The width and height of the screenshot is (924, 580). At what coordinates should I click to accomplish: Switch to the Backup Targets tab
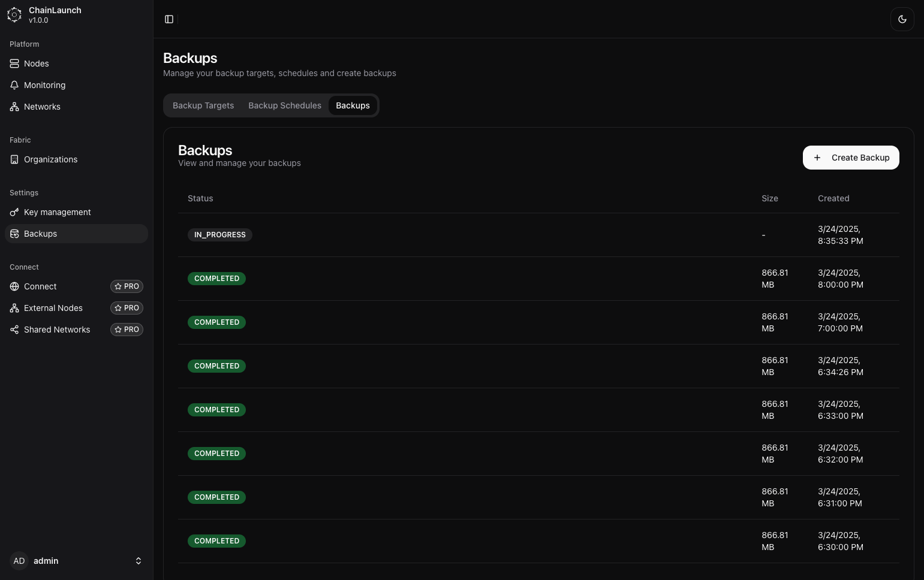(203, 105)
